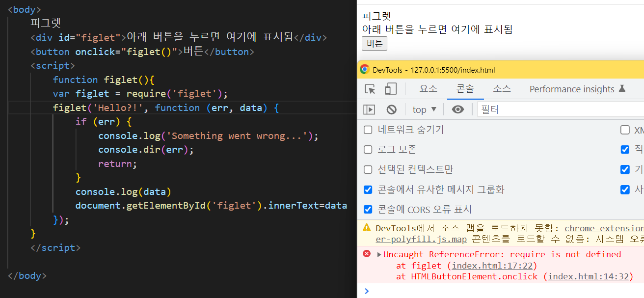This screenshot has width=644, height=298.
Task: Click the console.log('Something went wrong...') line
Action: pyautogui.click(x=209, y=135)
